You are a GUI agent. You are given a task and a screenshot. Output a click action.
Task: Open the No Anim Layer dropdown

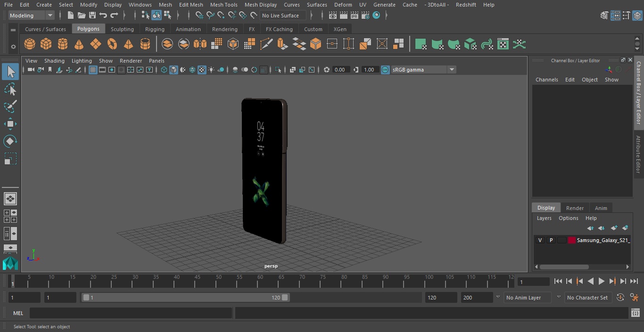pyautogui.click(x=528, y=298)
